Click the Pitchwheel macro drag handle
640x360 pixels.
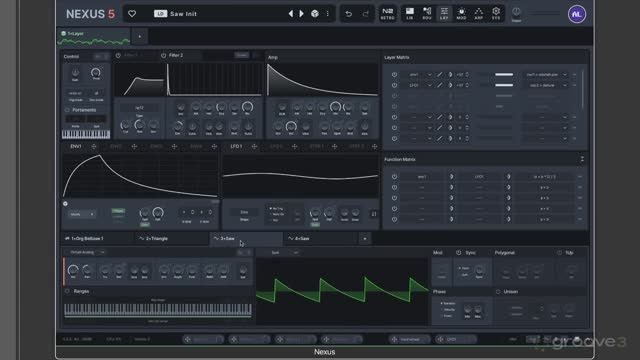coord(394,339)
